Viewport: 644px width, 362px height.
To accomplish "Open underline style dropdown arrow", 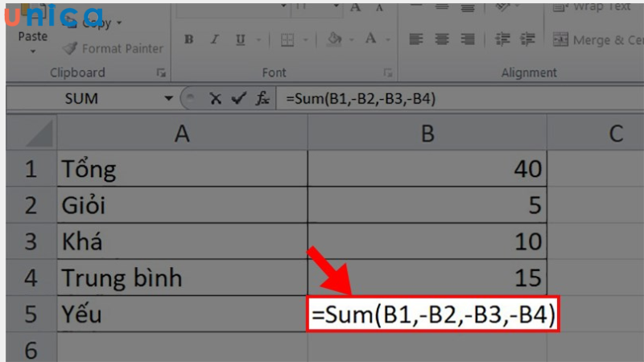I will coord(258,39).
